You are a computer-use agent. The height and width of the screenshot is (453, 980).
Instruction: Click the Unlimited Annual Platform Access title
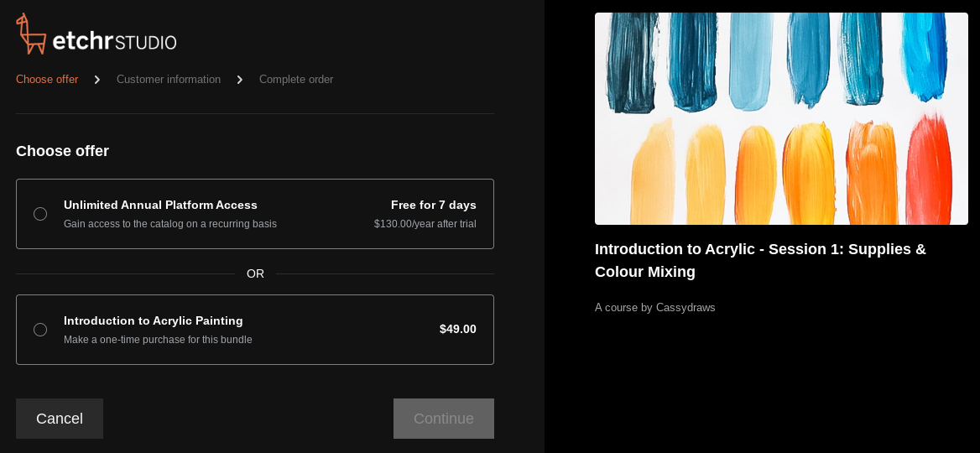pos(160,205)
